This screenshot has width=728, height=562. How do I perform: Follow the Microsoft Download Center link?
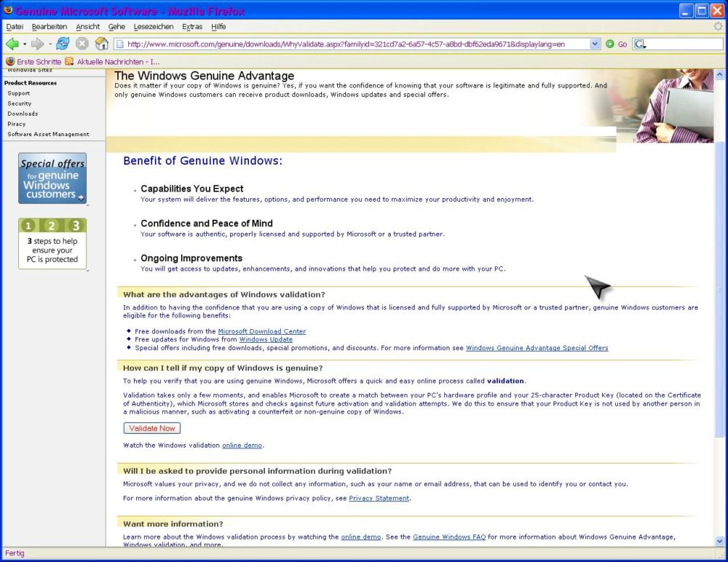261,331
